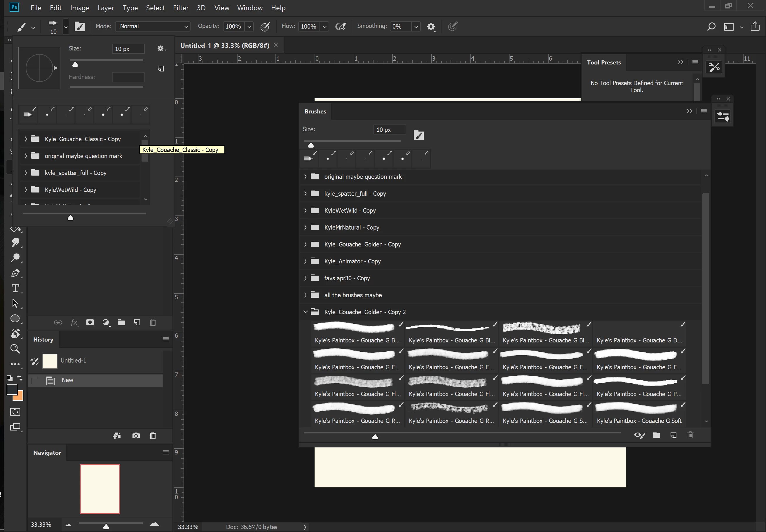
Task: Open the smoothing options gear icon
Action: (x=431, y=27)
